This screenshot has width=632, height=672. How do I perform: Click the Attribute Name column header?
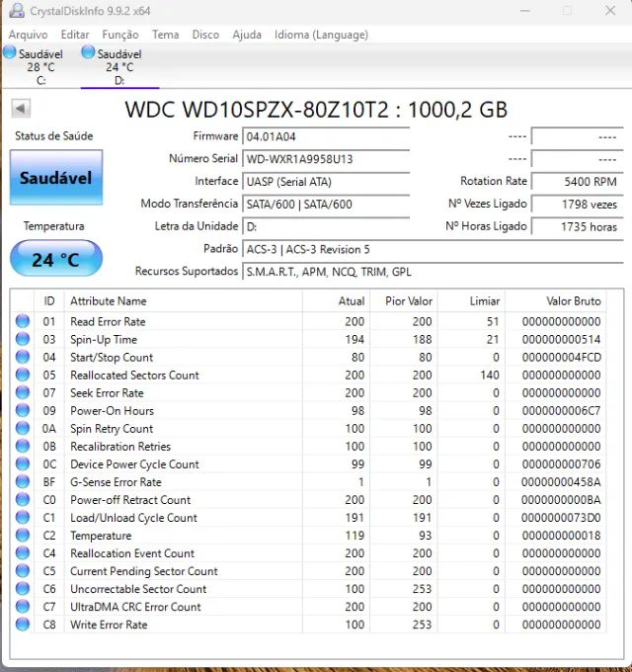pos(184,300)
